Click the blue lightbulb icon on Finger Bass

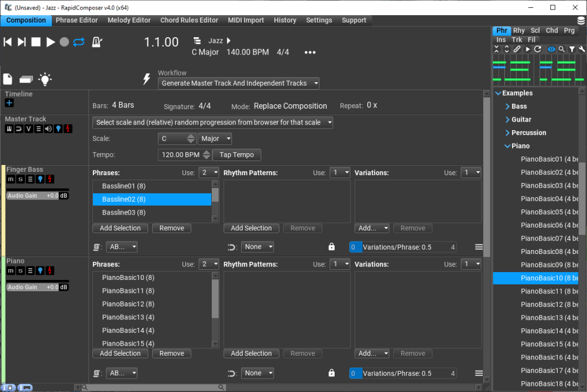coord(40,179)
